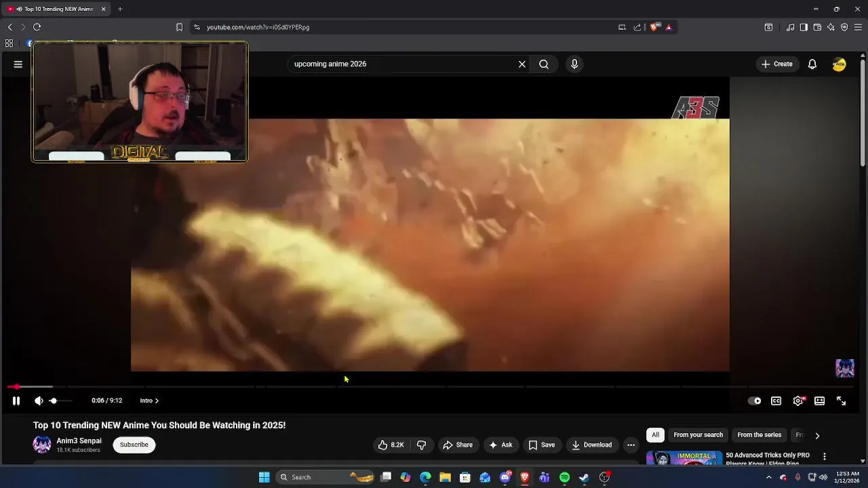Image resolution: width=868 pixels, height=488 pixels.
Task: Open video settings gear
Action: pyautogui.click(x=798, y=401)
